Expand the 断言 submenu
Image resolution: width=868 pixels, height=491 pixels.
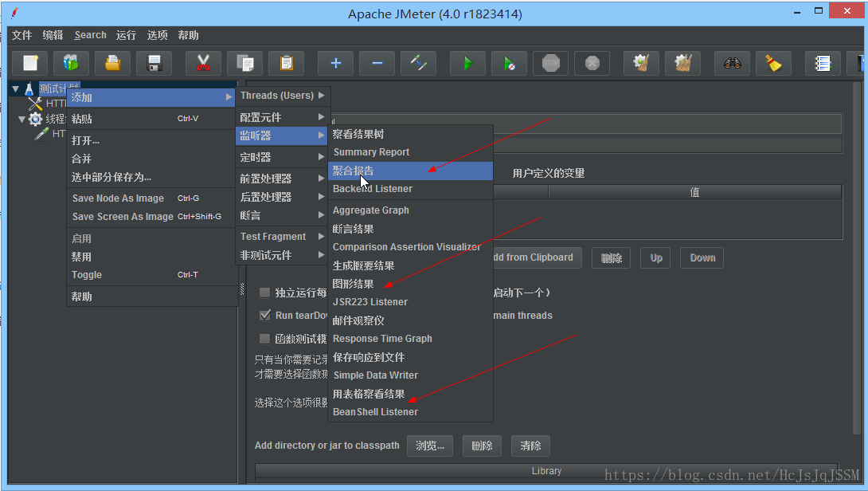pyautogui.click(x=283, y=215)
